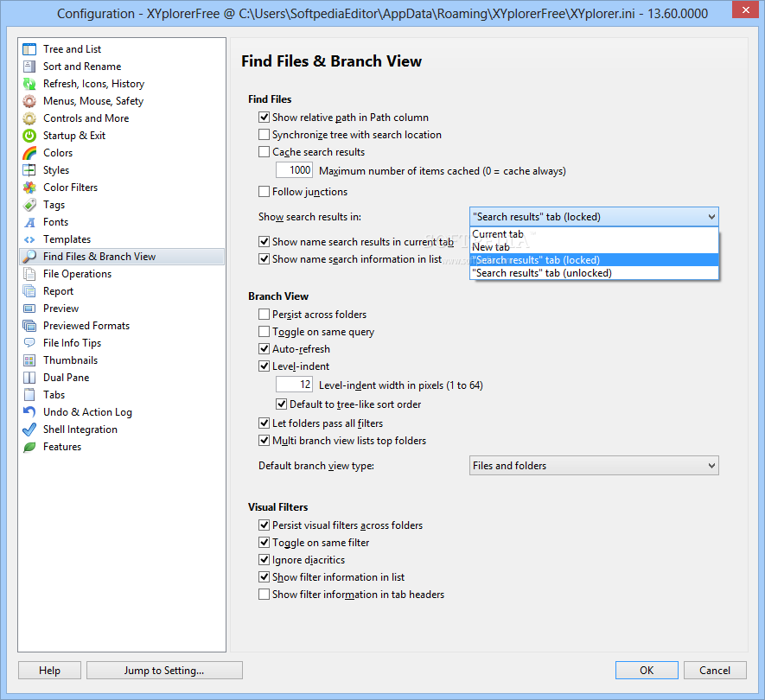Click the Templates brackets icon
This screenshot has height=700, width=765.
tap(29, 239)
